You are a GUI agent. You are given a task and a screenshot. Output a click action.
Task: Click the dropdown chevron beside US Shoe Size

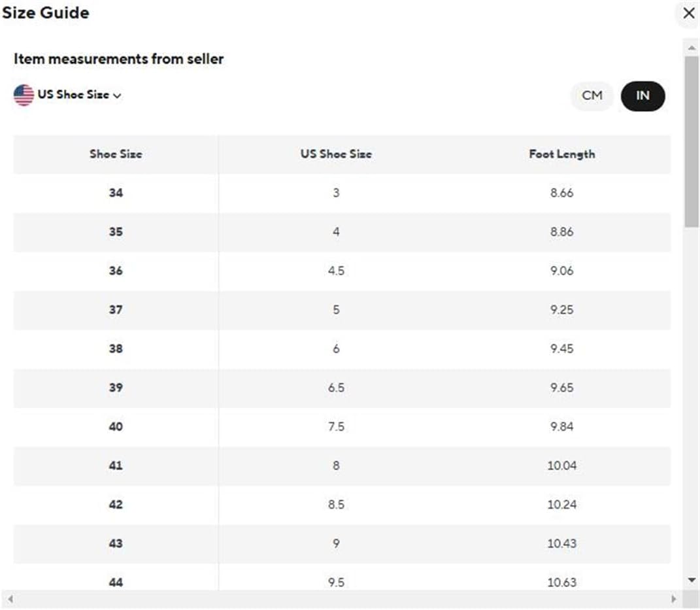[117, 95]
